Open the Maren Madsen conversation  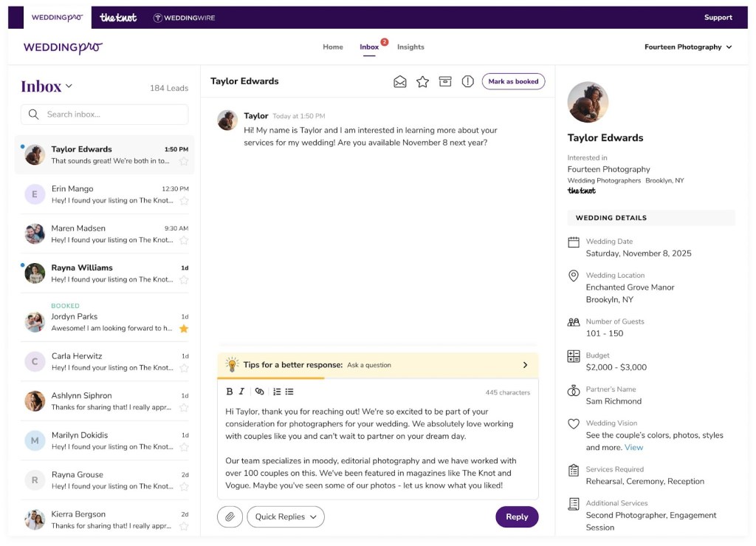tap(105, 234)
